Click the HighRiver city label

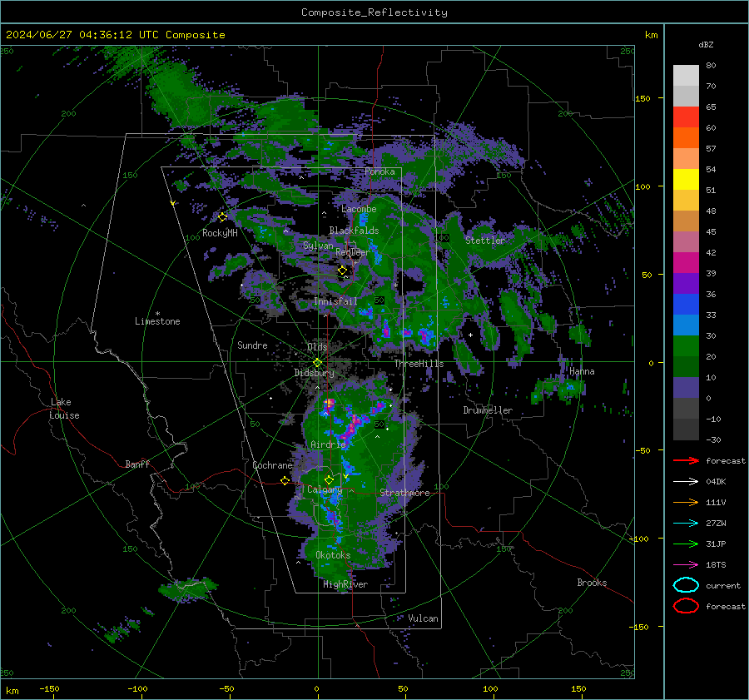point(345,584)
